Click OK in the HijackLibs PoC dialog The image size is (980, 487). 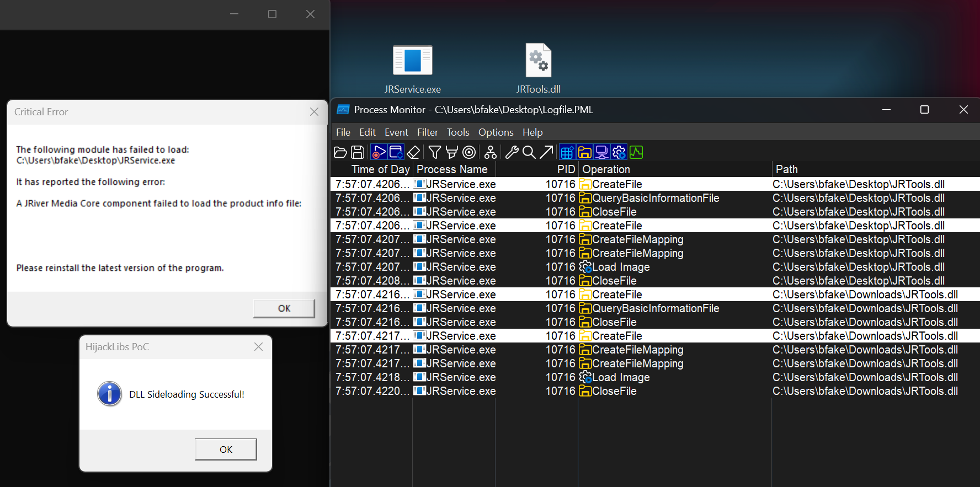226,449
